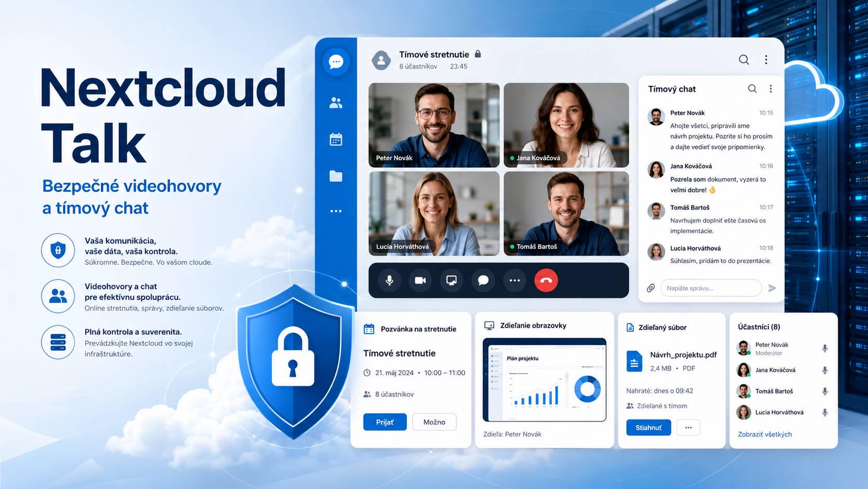Click Tomáš Bartoš avatar in participants list
Viewport: 868px width, 489px height.
click(x=744, y=391)
